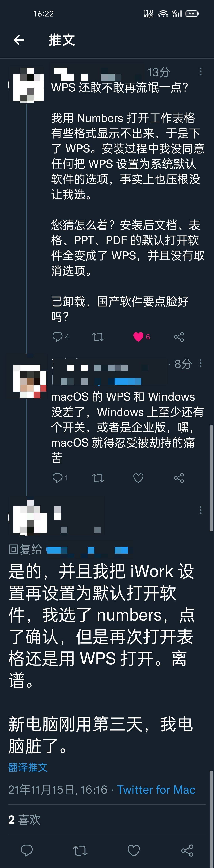Open more options for the 8分 tweet
The width and height of the screenshot is (214, 868).
pos(201,363)
